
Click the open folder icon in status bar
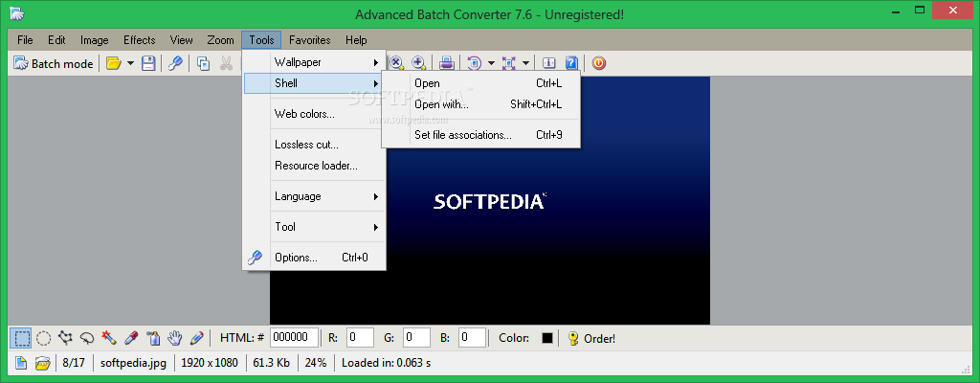tap(42, 363)
